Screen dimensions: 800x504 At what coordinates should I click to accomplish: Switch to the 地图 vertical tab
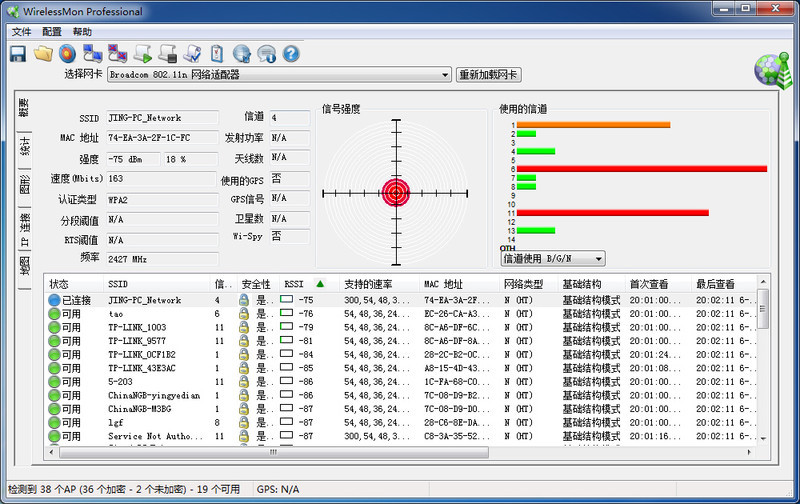(x=24, y=266)
